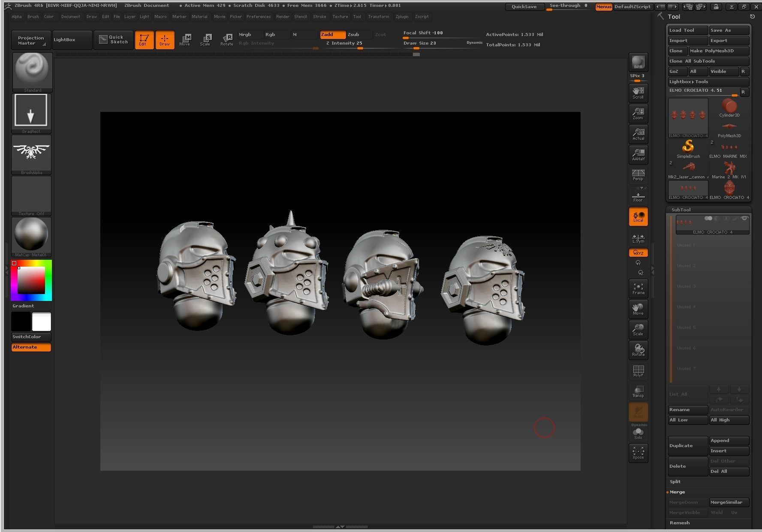The image size is (762, 532).
Task: Open the Preferences menu
Action: [x=259, y=17]
